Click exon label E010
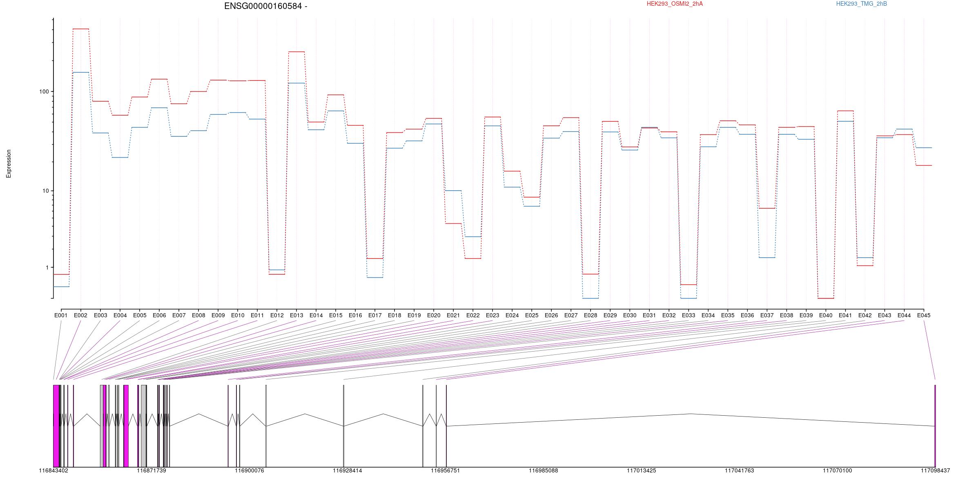Viewport: 980px width, 490px height. (238, 315)
